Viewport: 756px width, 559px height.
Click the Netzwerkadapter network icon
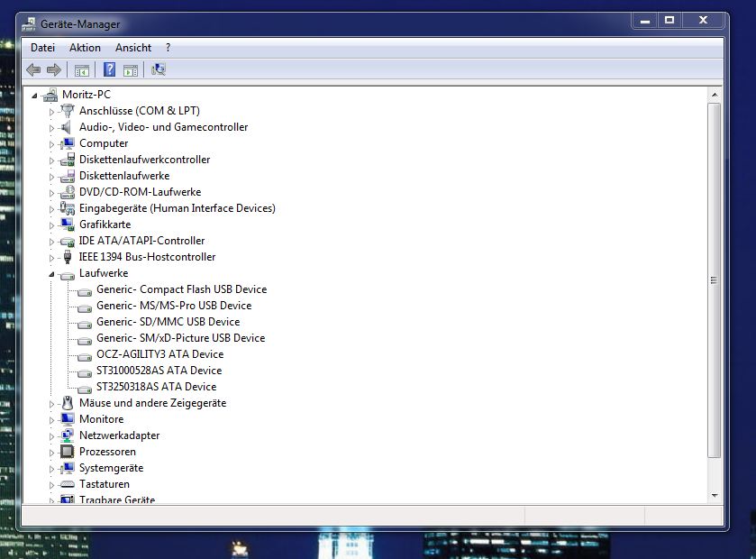click(x=68, y=435)
